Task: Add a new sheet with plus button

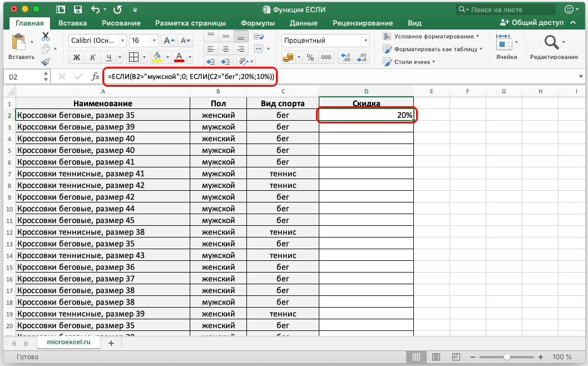Action: (x=111, y=343)
